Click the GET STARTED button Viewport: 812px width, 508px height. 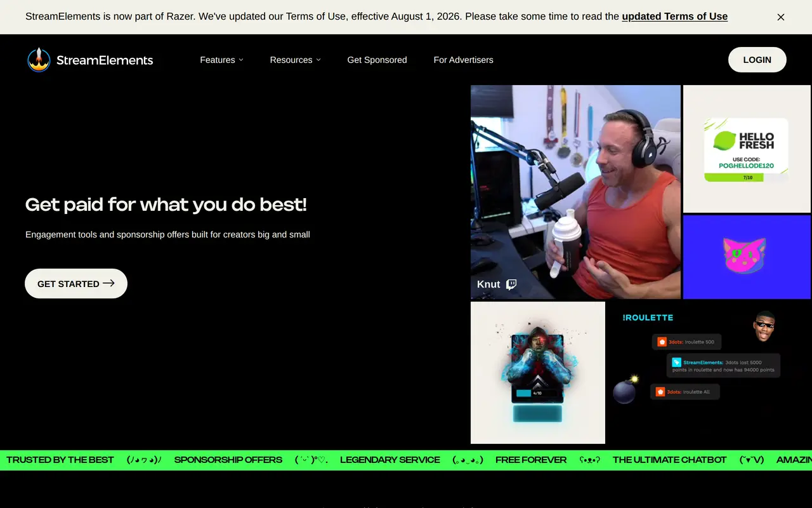pos(76,284)
